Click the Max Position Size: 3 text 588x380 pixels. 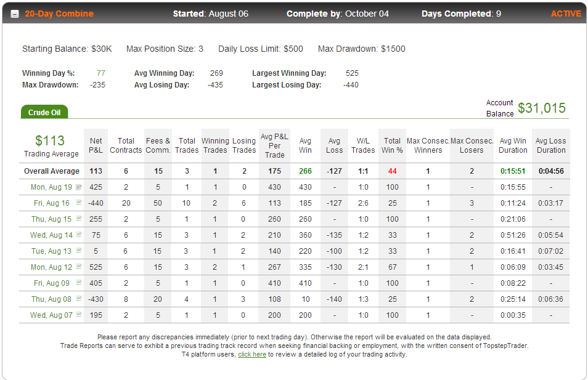(x=165, y=49)
